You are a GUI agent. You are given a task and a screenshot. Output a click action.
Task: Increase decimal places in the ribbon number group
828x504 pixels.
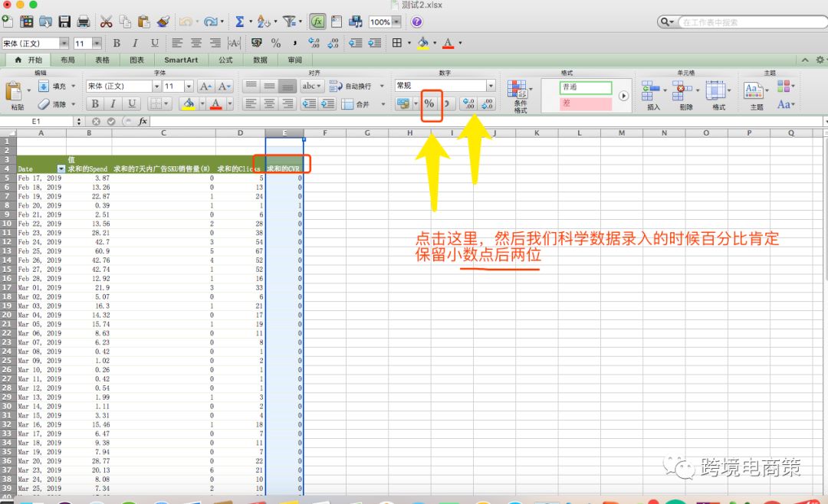(x=468, y=103)
